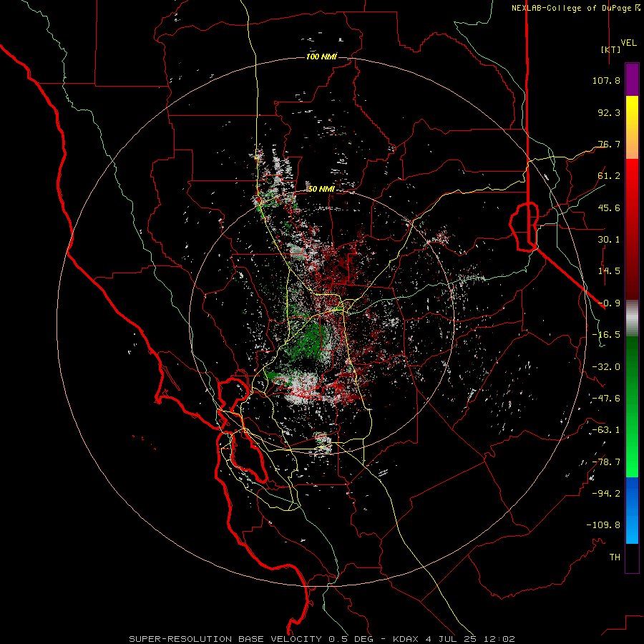Click the 14.5 velocity scale value
The image size is (644, 644).
(x=609, y=271)
